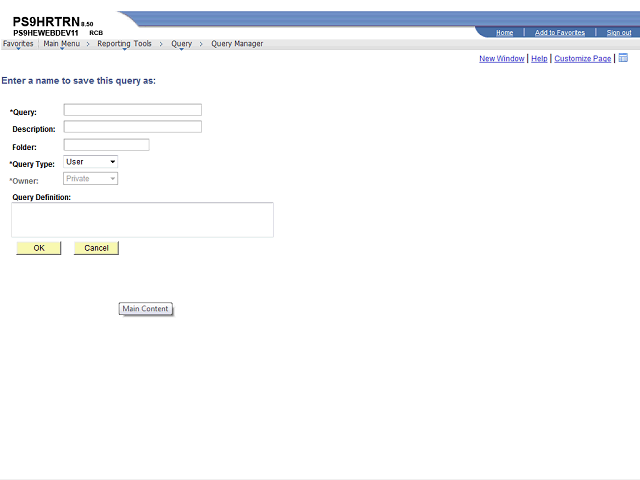Expand the Owner dropdown showing Private
This screenshot has height=480, width=640.
coord(91,179)
